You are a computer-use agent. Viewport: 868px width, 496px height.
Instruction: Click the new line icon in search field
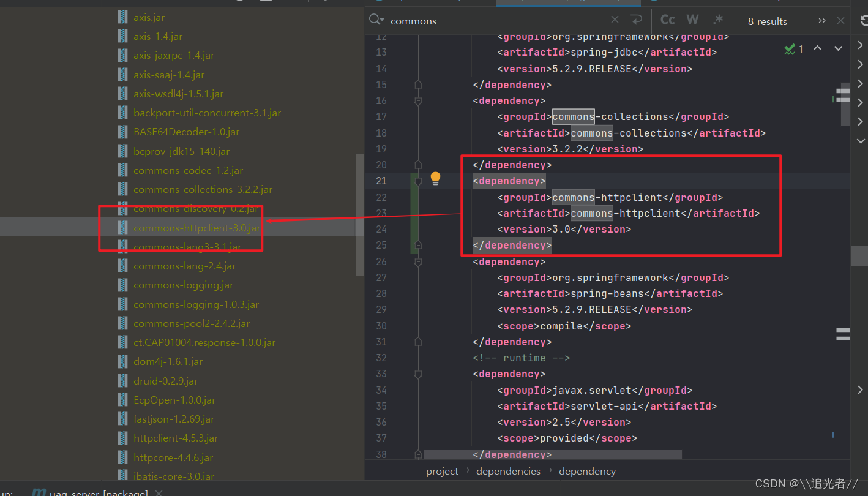click(636, 20)
